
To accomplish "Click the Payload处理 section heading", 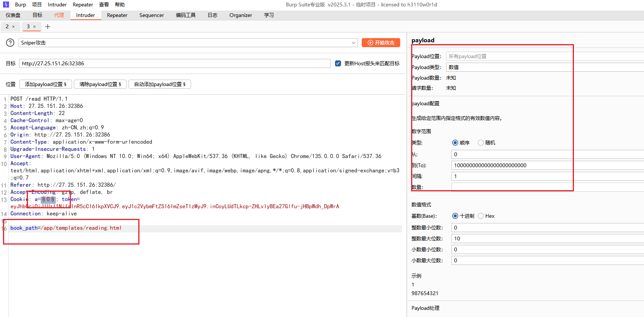I will pyautogui.click(x=425, y=308).
